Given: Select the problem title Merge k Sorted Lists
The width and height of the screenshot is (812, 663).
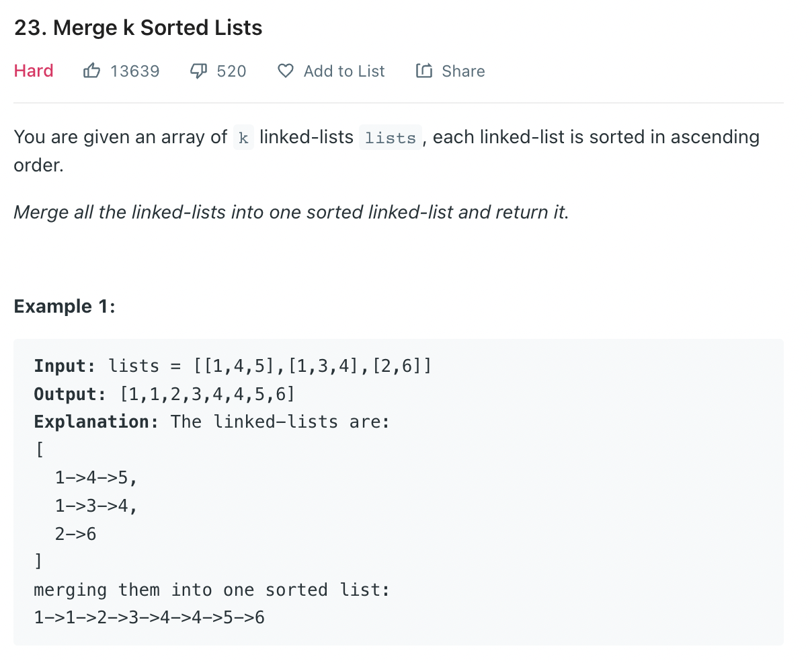Looking at the screenshot, I should pyautogui.click(x=137, y=27).
